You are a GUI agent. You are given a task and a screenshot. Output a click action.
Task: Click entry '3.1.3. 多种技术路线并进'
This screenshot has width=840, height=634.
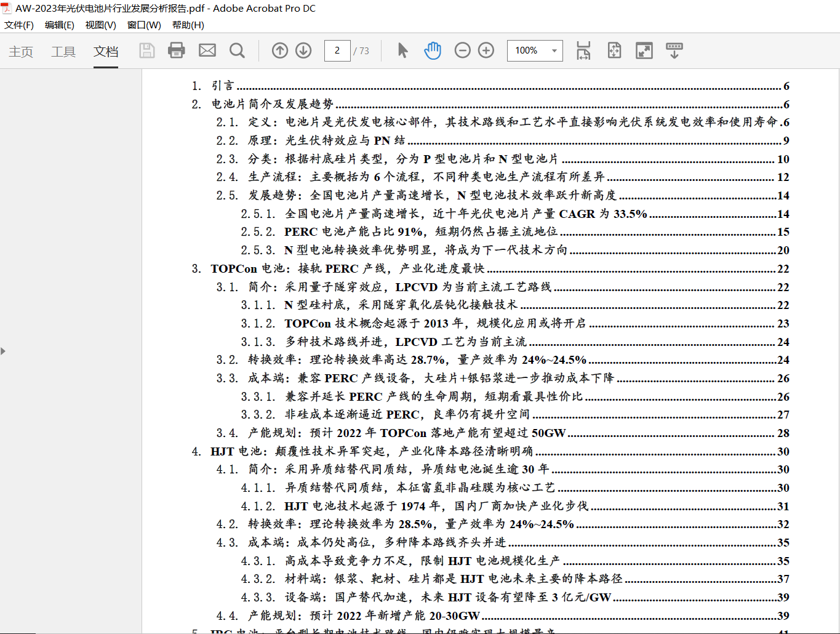point(515,342)
